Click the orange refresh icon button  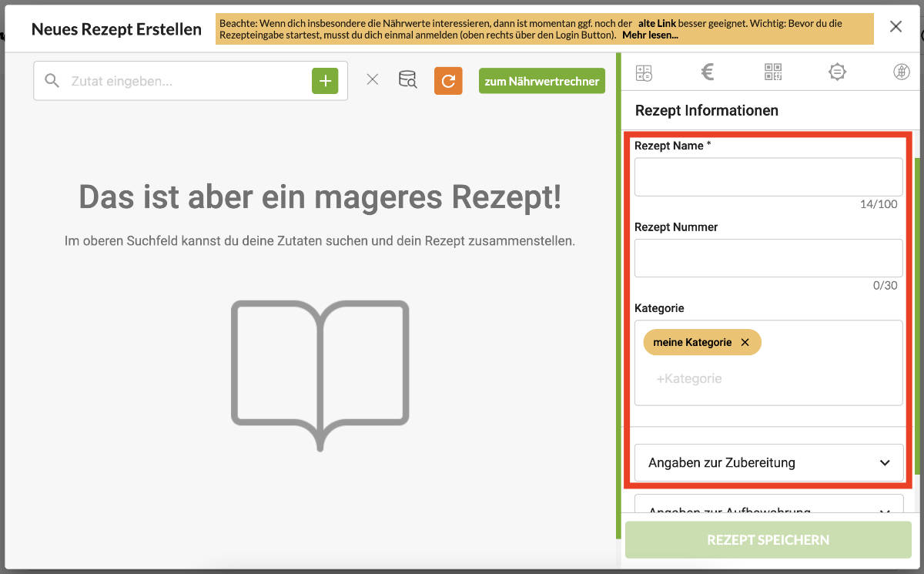(448, 80)
